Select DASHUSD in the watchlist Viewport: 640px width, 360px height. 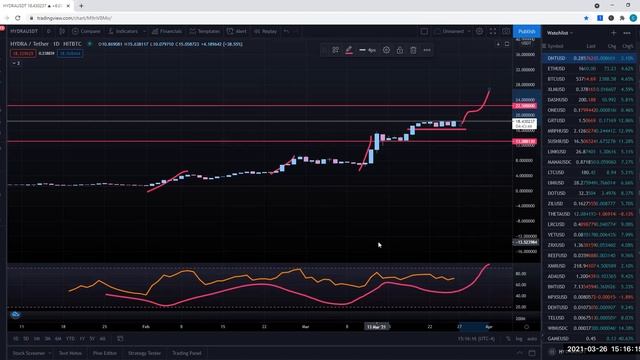pos(590,100)
